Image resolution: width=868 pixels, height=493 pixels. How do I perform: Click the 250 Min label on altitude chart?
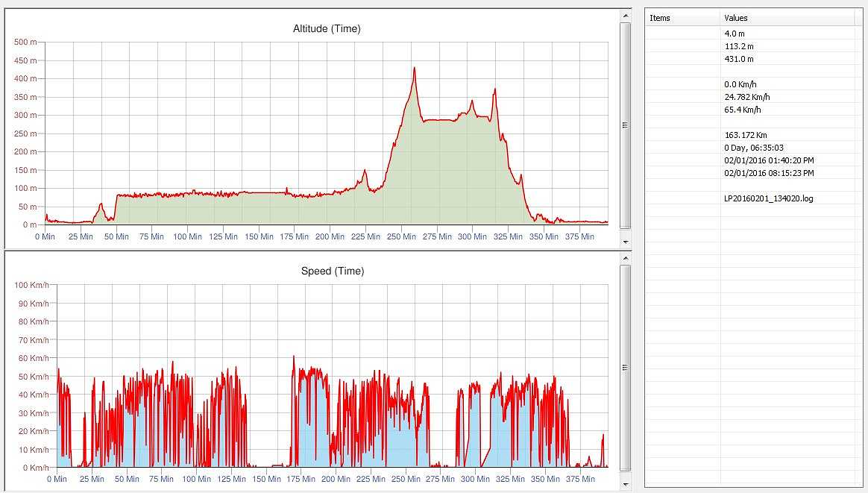coord(401,236)
